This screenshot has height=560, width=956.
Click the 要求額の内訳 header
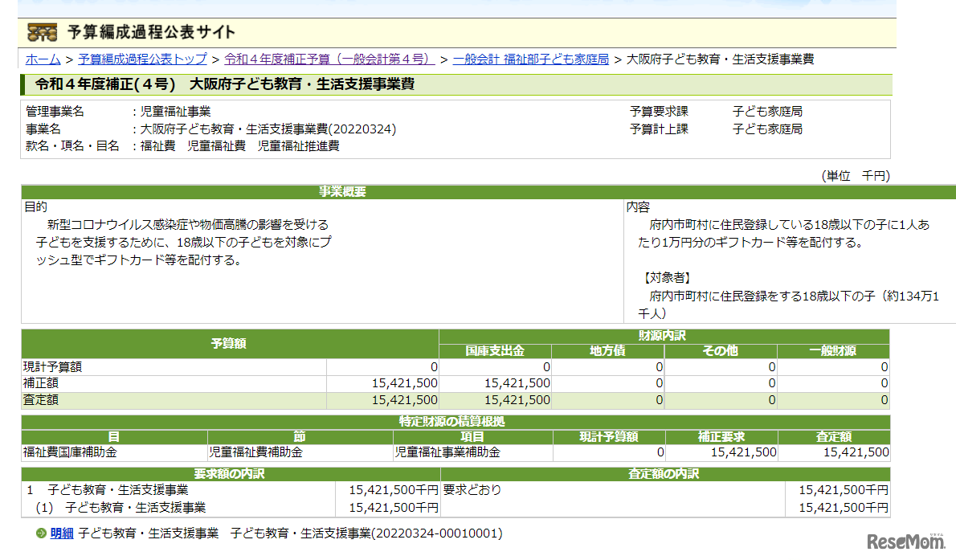(229, 474)
